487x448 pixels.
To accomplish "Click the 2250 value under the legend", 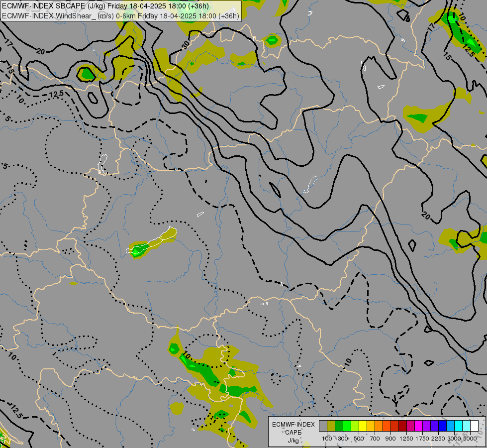I will [x=438, y=439].
